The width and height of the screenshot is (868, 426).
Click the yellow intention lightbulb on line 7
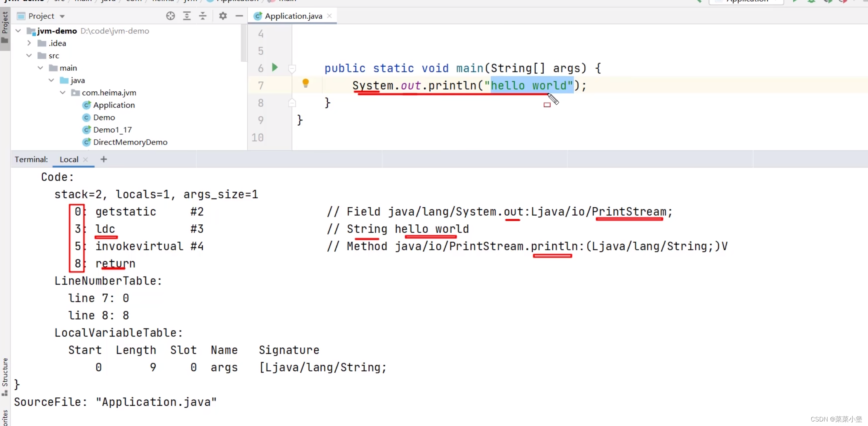point(306,83)
